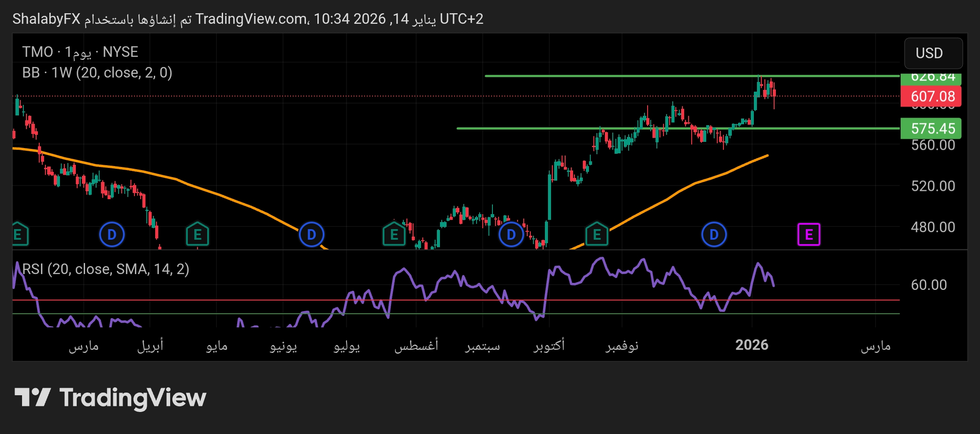Open the TradingView.com link in the header
This screenshot has height=434, width=980.
pos(251,19)
